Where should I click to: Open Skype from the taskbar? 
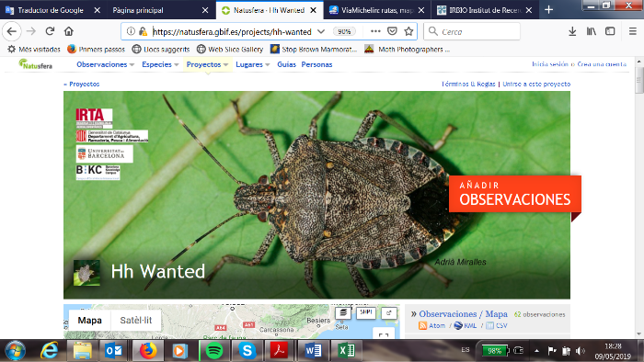[x=247, y=351]
